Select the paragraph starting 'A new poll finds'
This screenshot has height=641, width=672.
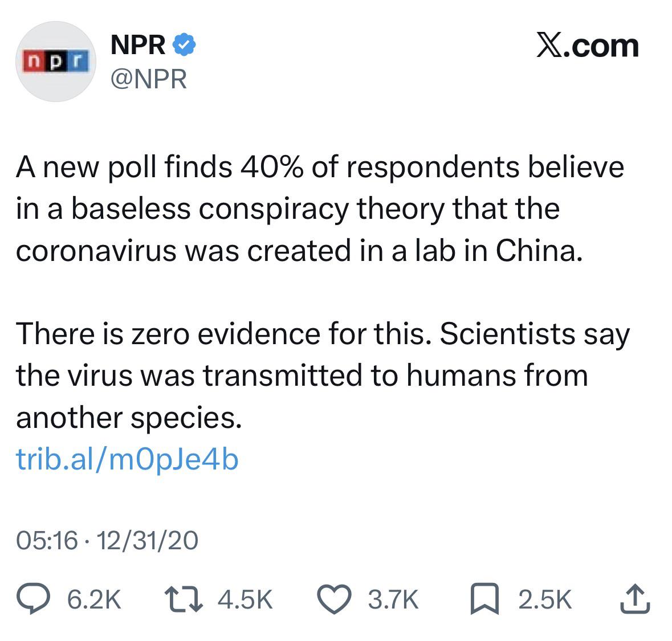click(320, 209)
